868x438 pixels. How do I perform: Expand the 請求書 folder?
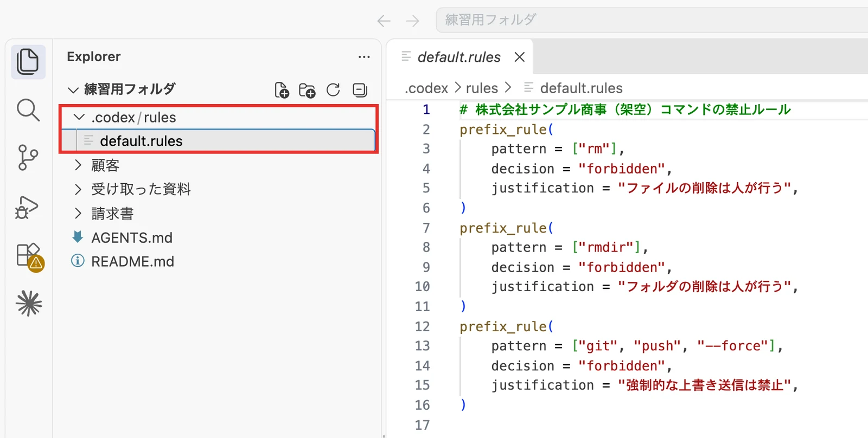pos(78,213)
